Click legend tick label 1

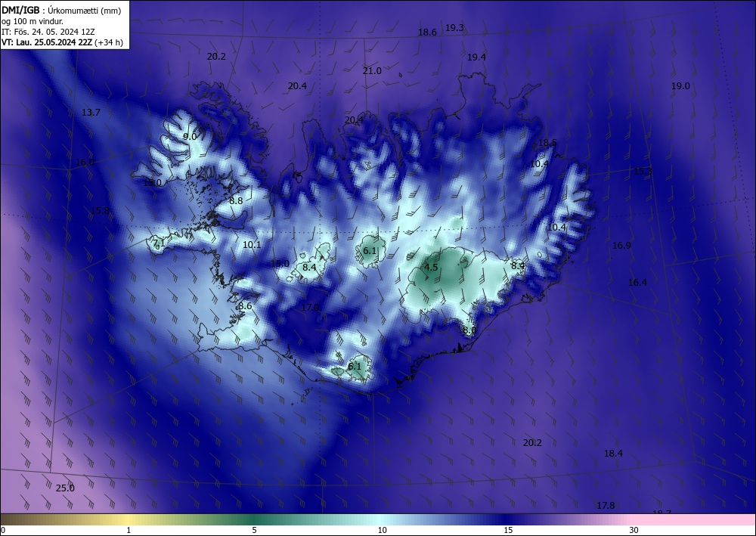tap(129, 530)
